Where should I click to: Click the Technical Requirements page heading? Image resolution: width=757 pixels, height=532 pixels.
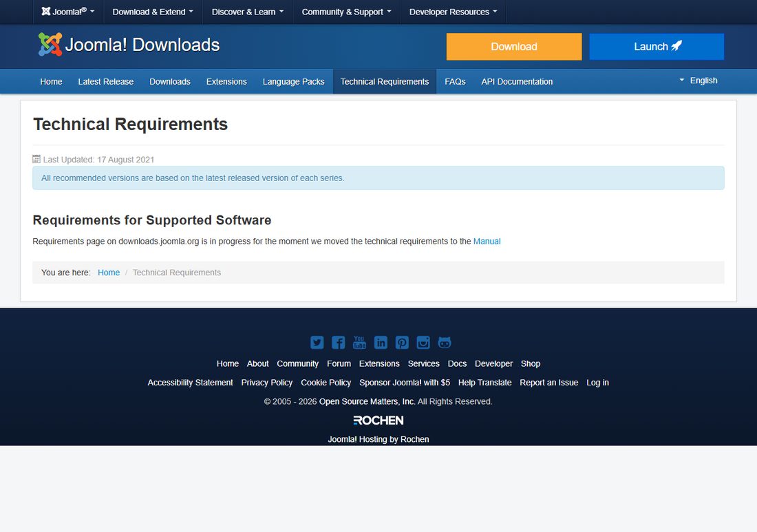(x=130, y=125)
